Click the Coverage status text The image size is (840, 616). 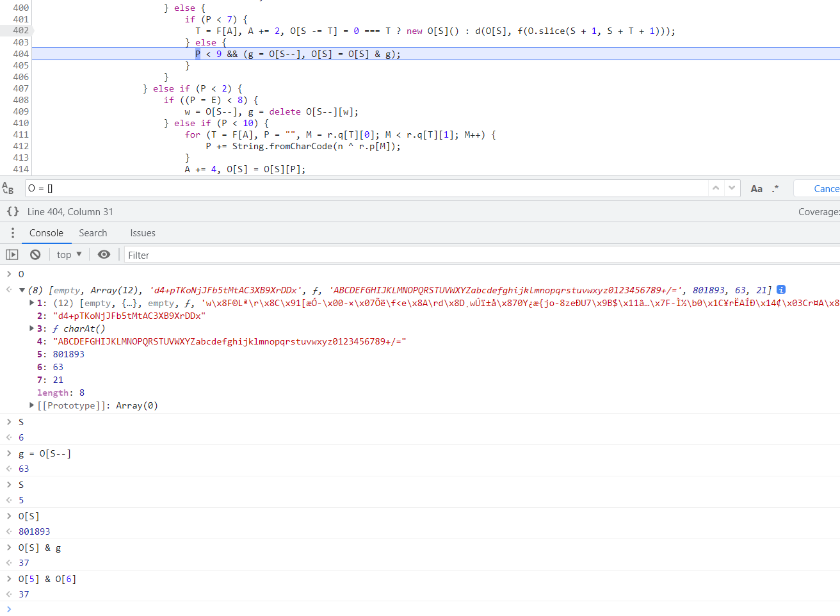point(819,212)
